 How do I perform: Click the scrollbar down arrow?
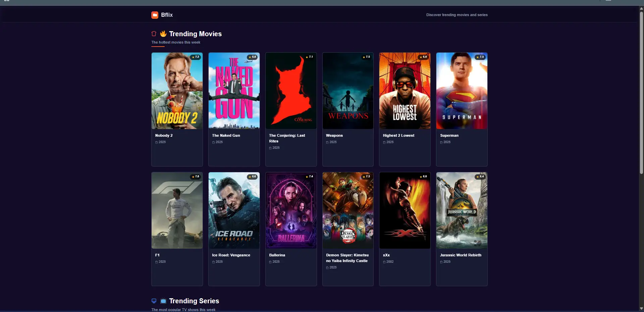pyautogui.click(x=641, y=308)
